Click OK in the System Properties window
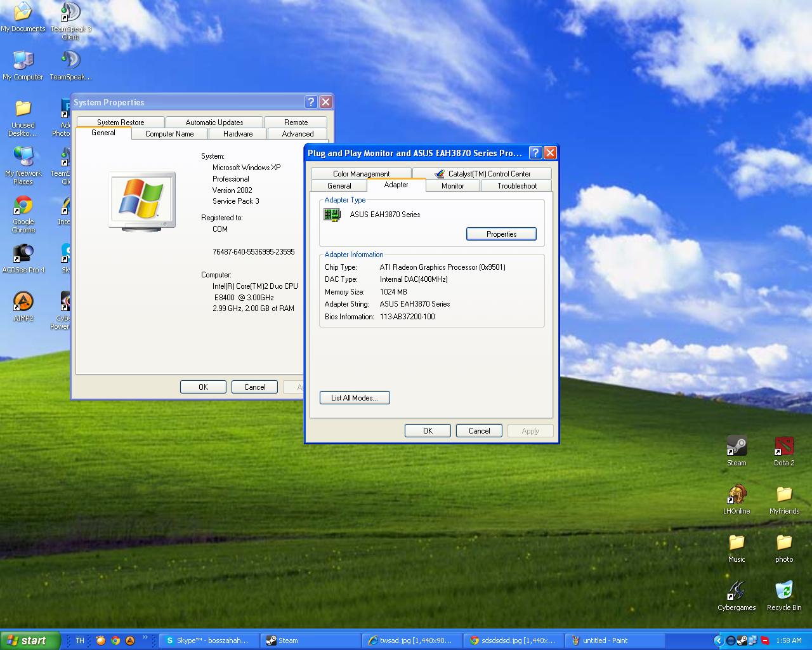Image resolution: width=812 pixels, height=650 pixels. pyautogui.click(x=203, y=387)
